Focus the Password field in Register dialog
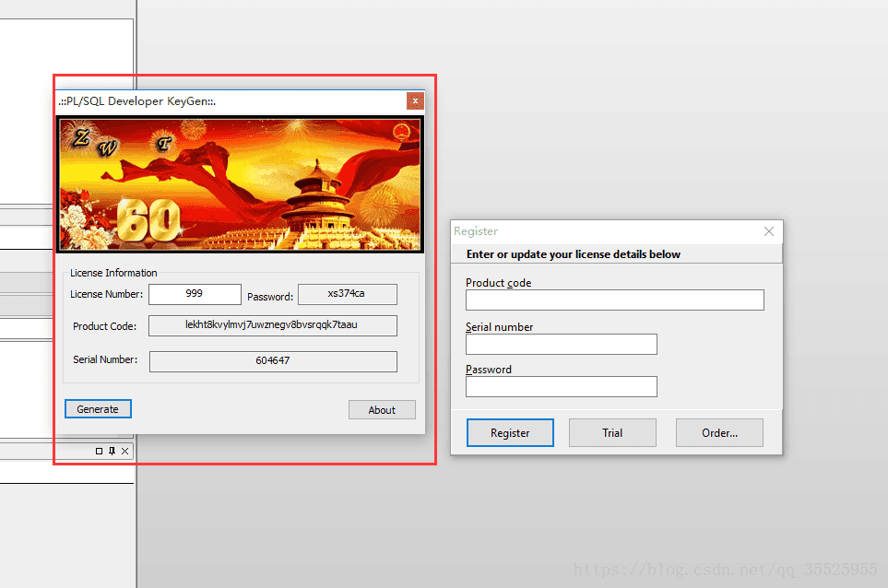Image resolution: width=888 pixels, height=588 pixels. tap(562, 386)
